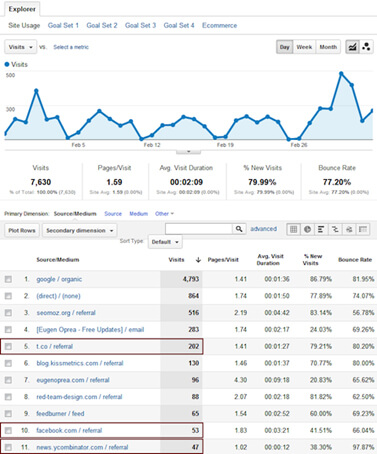377x454 pixels.
Task: Check the google / organic row checkbox
Action: coord(8,279)
